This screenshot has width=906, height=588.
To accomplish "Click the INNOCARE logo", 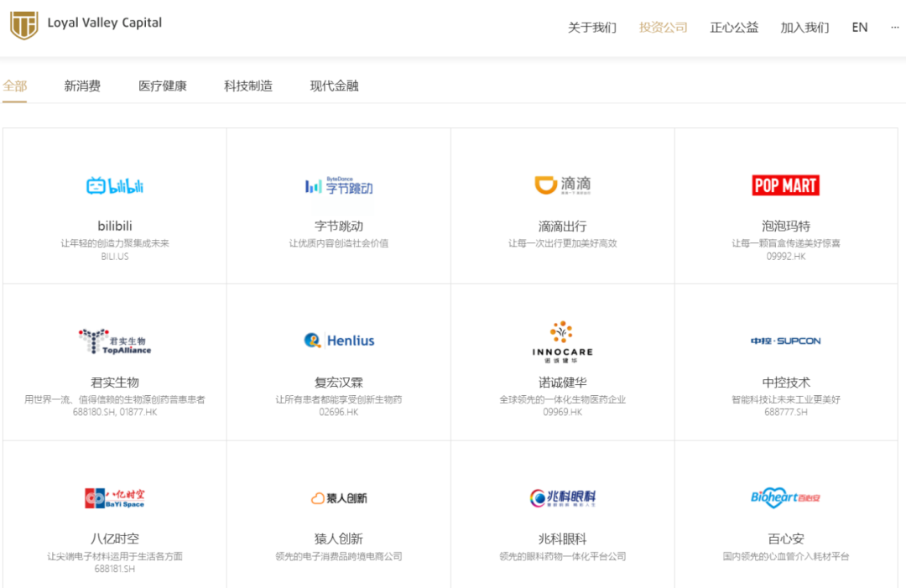I will [562, 342].
